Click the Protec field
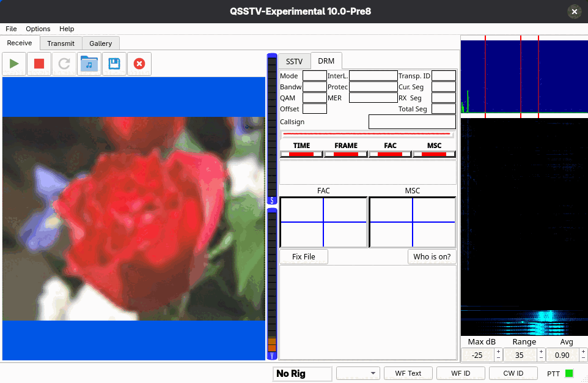This screenshot has height=383, width=588. [x=373, y=87]
